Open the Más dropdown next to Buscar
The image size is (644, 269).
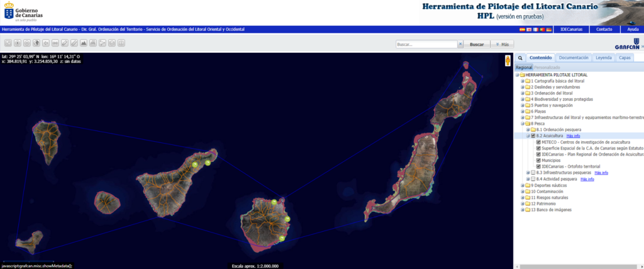502,45
